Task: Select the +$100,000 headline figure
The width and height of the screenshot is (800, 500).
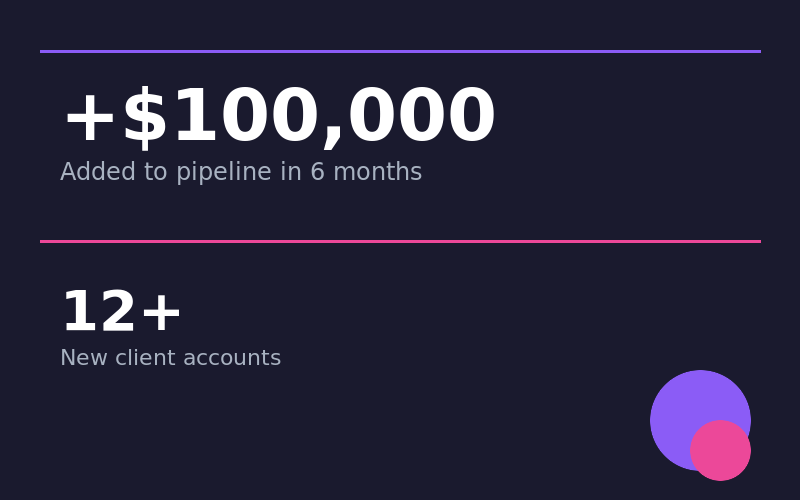Action: [278, 118]
